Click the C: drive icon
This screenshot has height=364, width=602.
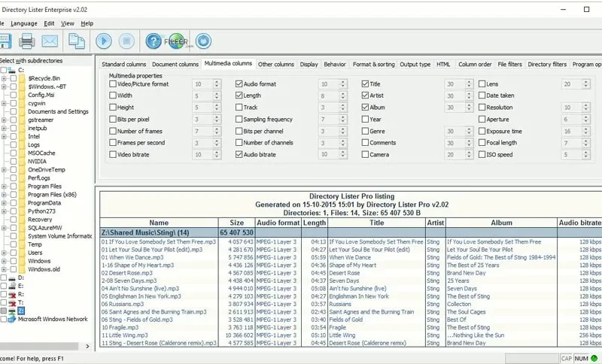pyautogui.click(x=12, y=70)
